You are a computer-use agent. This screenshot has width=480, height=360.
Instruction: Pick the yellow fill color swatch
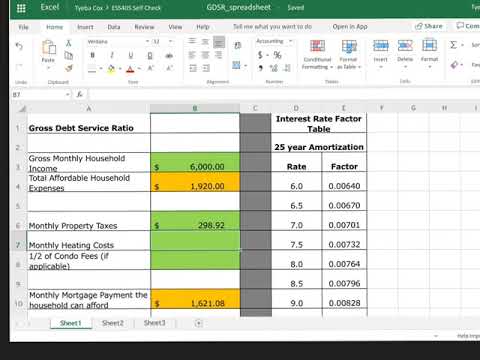pos(111,69)
